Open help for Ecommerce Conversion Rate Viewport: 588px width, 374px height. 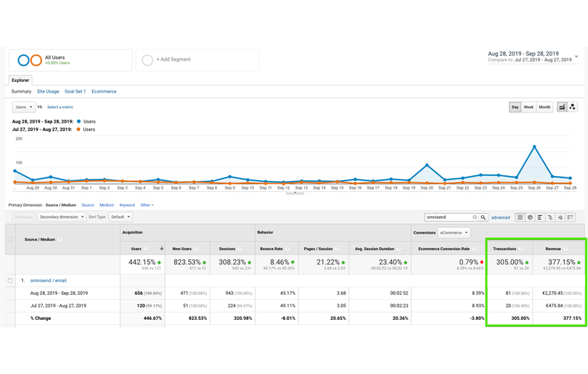point(475,249)
